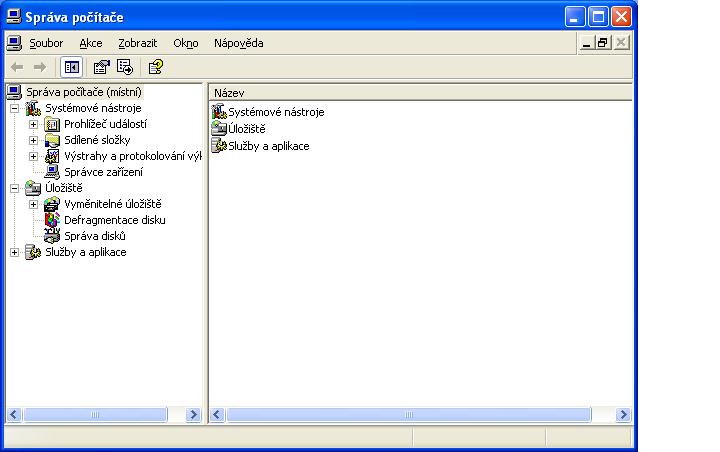Open the Soubor menu
The width and height of the screenshot is (720, 452).
(46, 43)
